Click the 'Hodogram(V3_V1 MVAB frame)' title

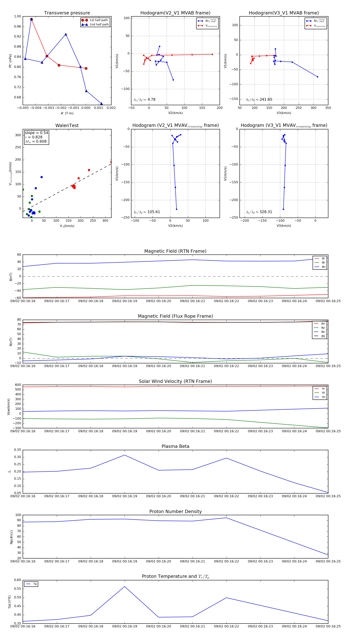284,13
